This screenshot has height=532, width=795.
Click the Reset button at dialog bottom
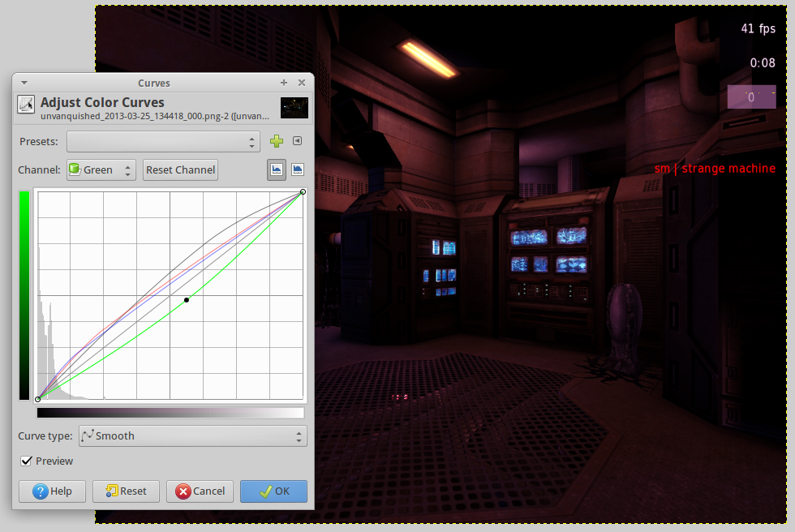126,491
